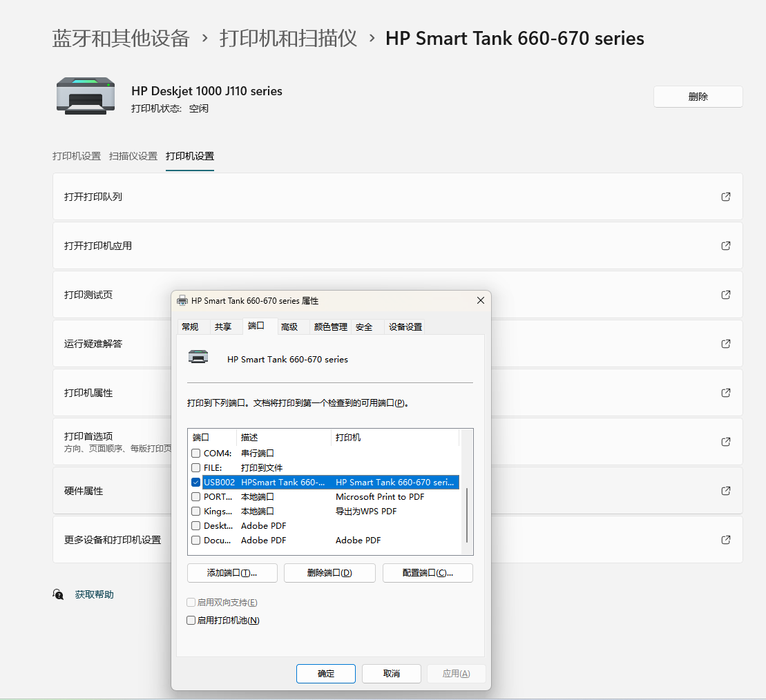Click 配置端口(C) button
The height and width of the screenshot is (700, 766).
(x=428, y=573)
